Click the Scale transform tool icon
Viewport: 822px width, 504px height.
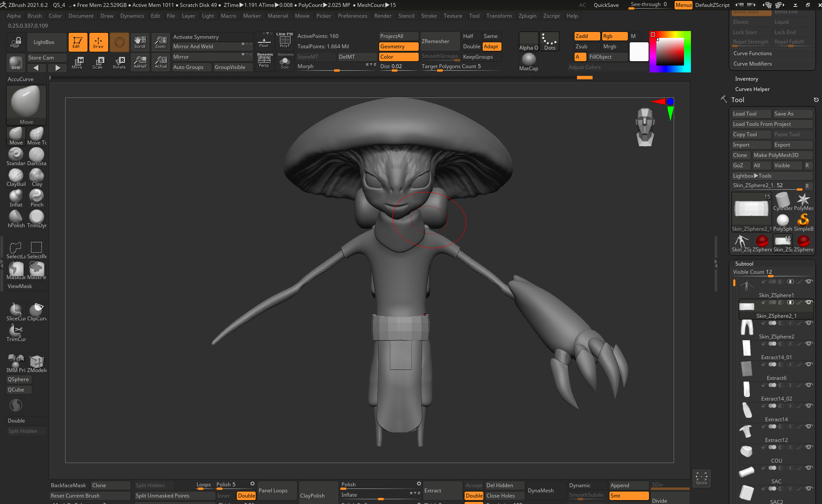click(98, 63)
